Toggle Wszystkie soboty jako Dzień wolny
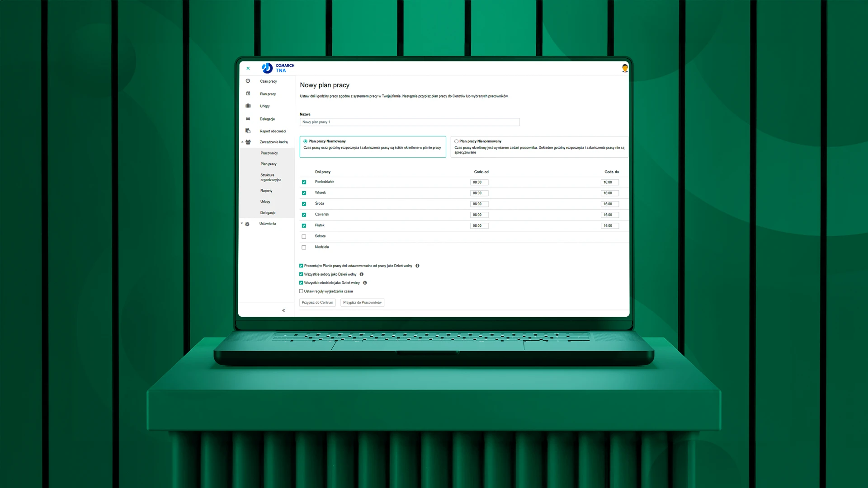The width and height of the screenshot is (868, 488). (x=301, y=274)
